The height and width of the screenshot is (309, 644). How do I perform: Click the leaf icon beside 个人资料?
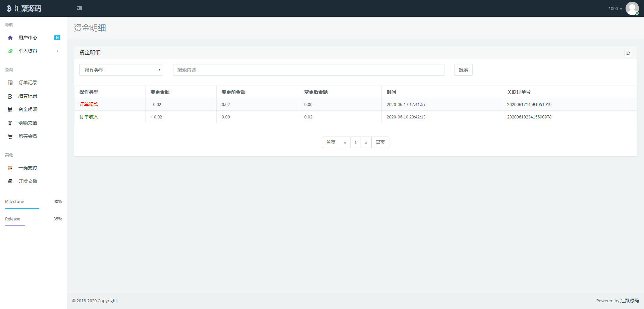click(x=10, y=51)
